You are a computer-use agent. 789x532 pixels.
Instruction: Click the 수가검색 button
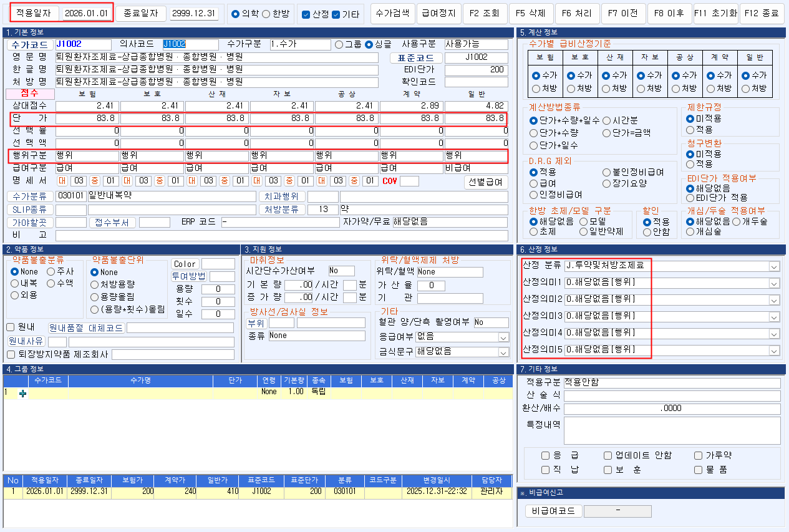pyautogui.click(x=392, y=13)
